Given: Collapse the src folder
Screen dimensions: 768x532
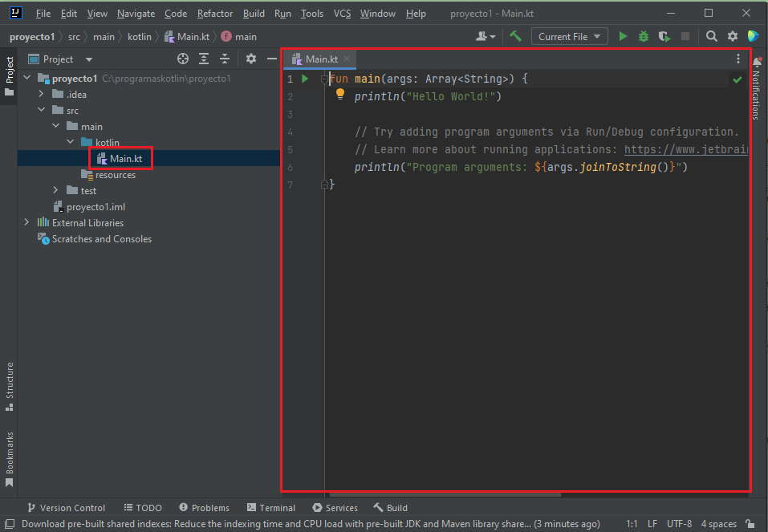Looking at the screenshot, I should click(x=41, y=110).
